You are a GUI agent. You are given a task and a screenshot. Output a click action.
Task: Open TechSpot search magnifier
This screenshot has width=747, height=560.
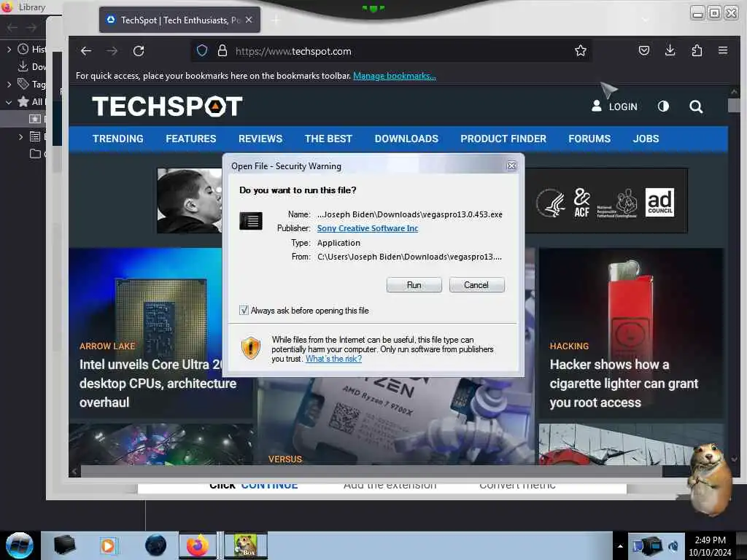pos(696,106)
